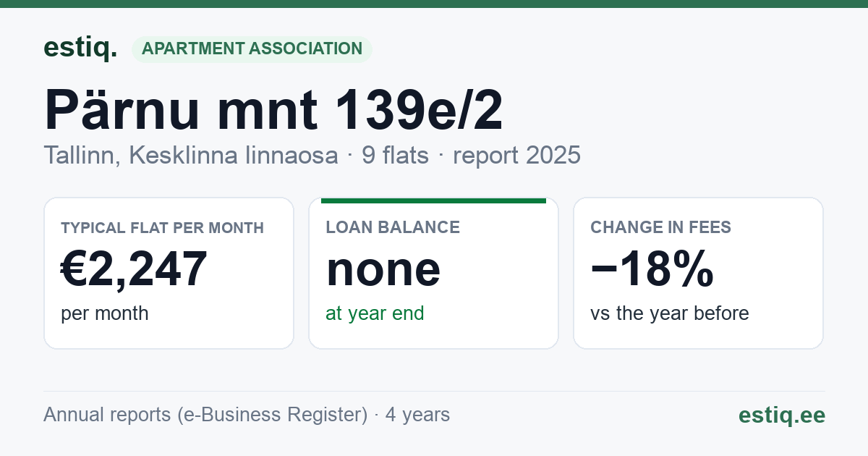Click Annual reports (e-Business Register) text
Screen dimensions: 868x456
tap(205, 415)
